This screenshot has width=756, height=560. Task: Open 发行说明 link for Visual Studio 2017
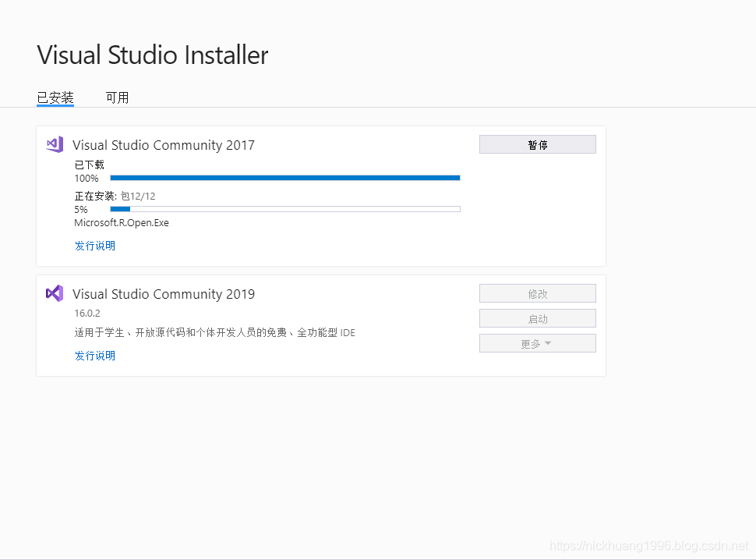95,246
